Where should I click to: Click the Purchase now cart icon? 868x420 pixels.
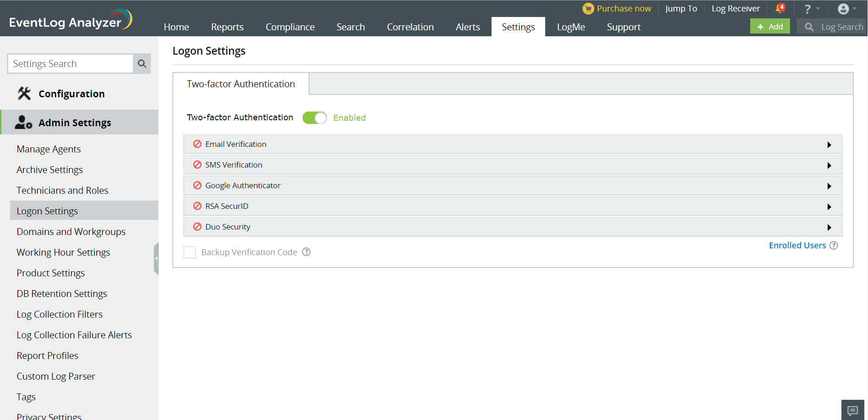588,9
